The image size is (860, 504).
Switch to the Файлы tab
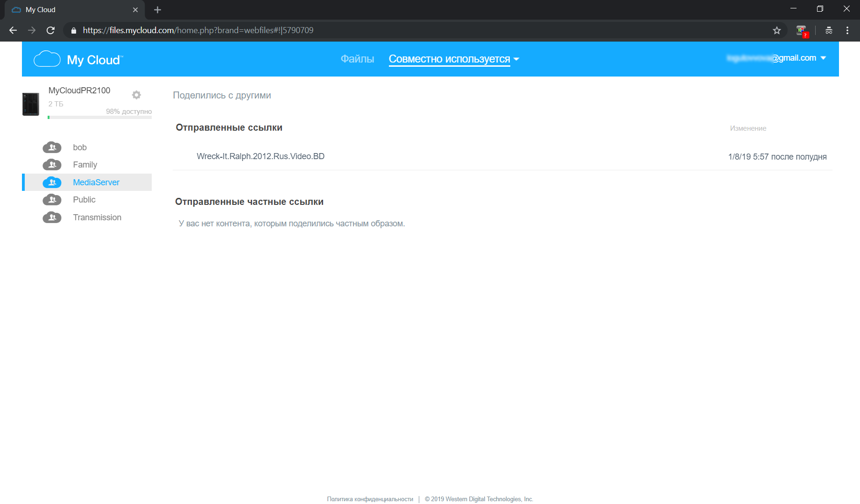pyautogui.click(x=357, y=59)
